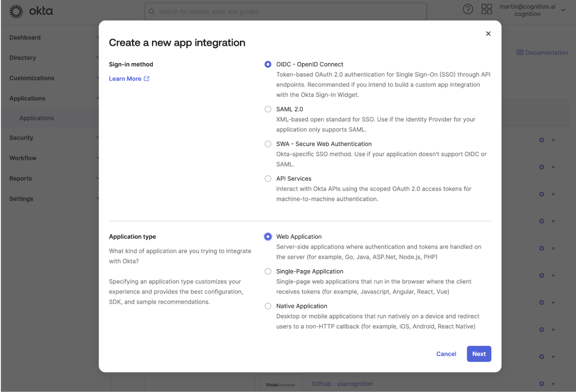
Task: Open Reports in the sidebar
Action: [x=21, y=179]
